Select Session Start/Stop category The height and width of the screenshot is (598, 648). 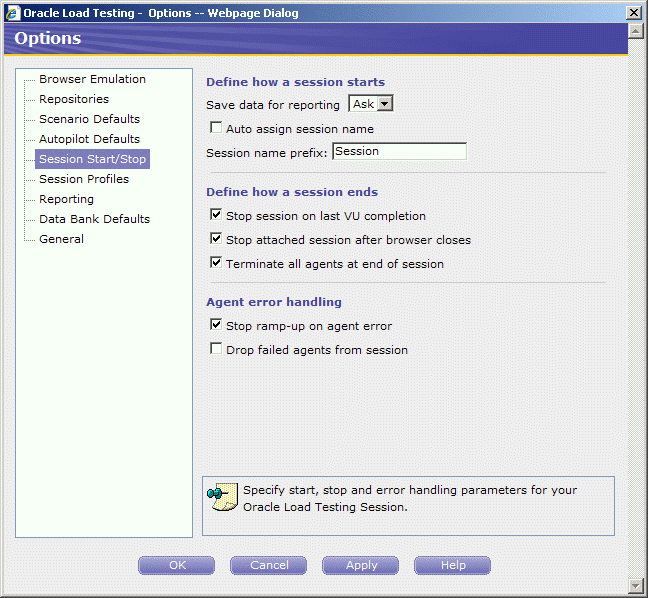point(92,159)
